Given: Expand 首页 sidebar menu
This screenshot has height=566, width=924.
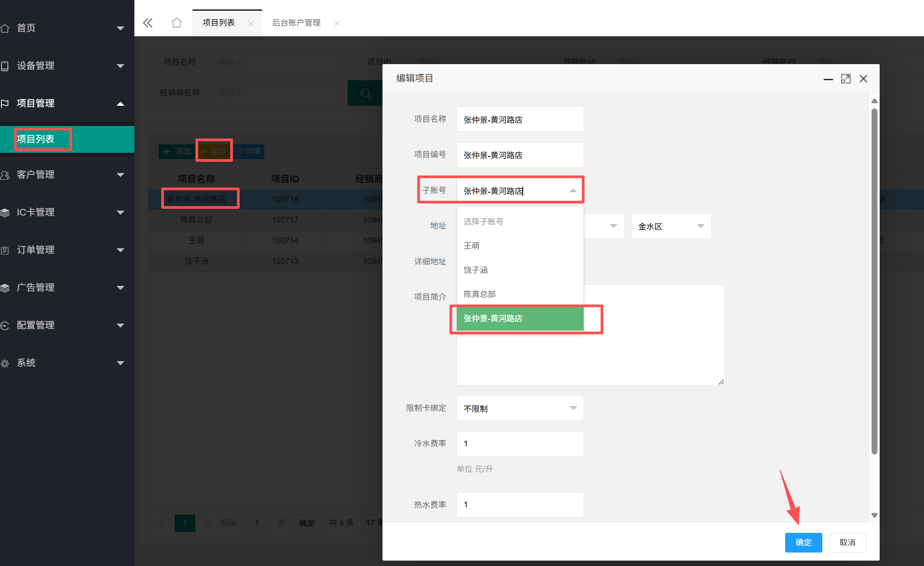Looking at the screenshot, I should click(67, 28).
